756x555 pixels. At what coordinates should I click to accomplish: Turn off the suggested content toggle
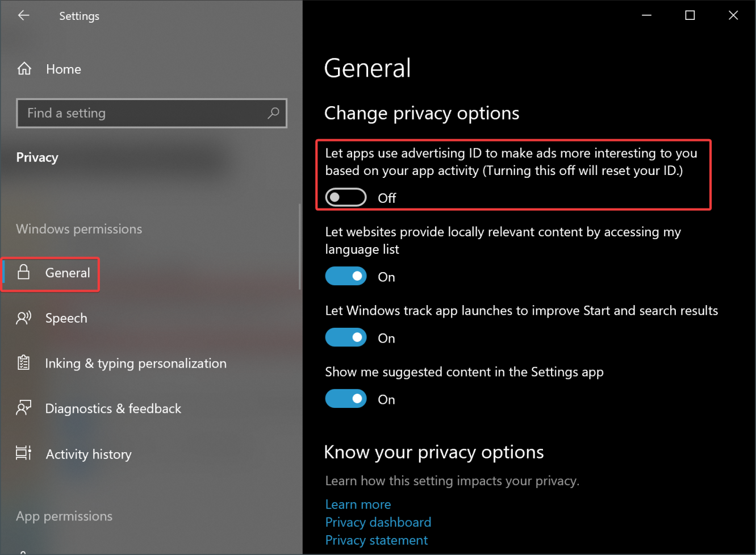point(345,399)
